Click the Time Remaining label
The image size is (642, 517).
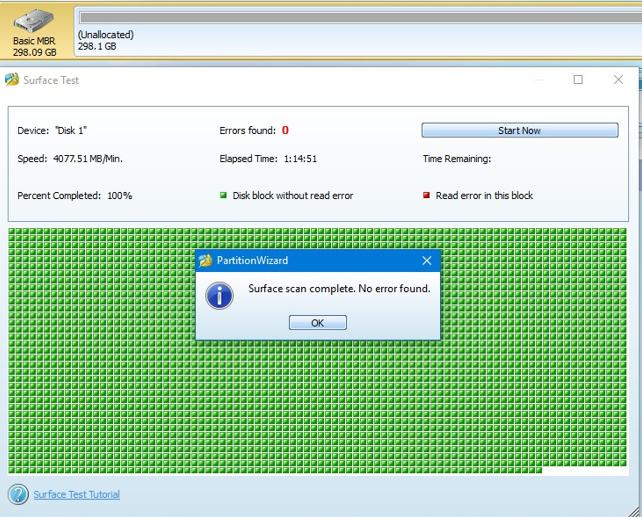pyautogui.click(x=457, y=159)
